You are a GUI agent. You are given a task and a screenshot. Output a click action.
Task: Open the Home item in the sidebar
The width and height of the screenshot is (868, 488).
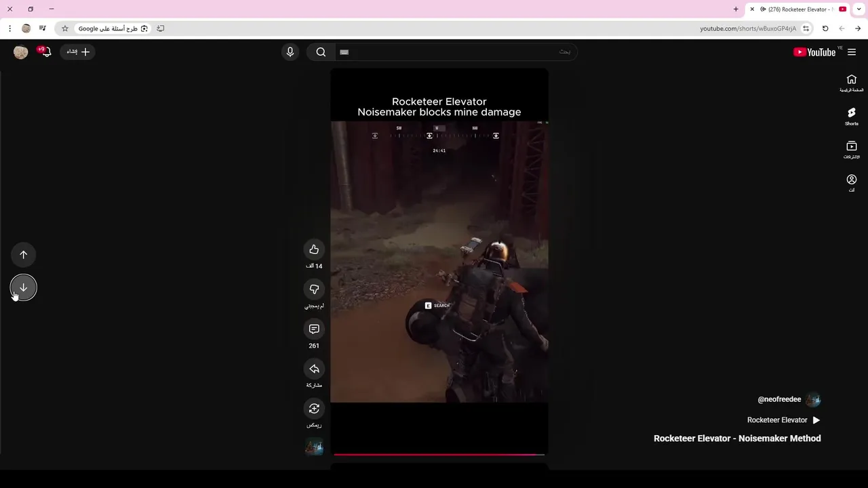click(852, 83)
